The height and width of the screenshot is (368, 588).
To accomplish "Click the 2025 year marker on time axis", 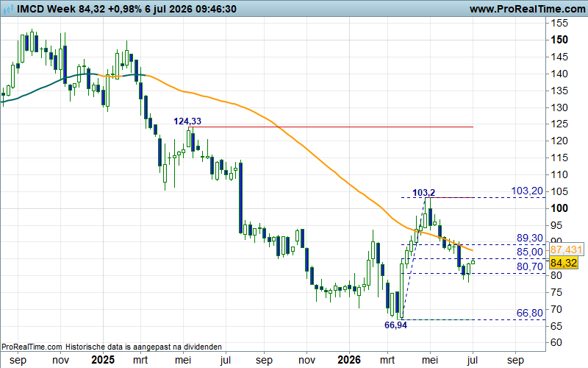I will [103, 360].
